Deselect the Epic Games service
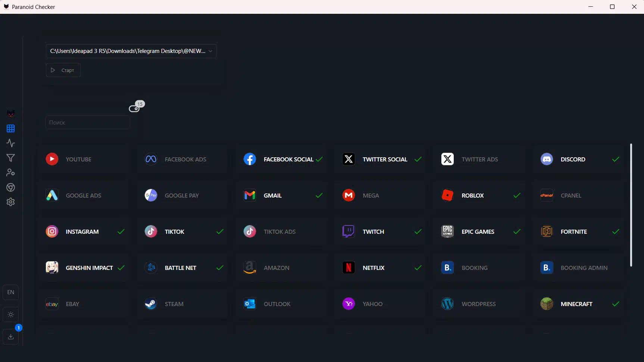The height and width of the screenshot is (362, 644). coord(479,232)
